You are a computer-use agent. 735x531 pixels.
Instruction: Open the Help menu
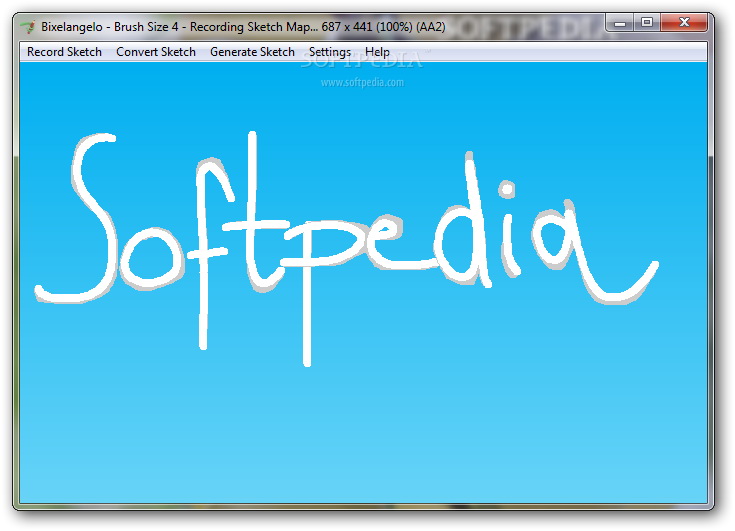[377, 52]
